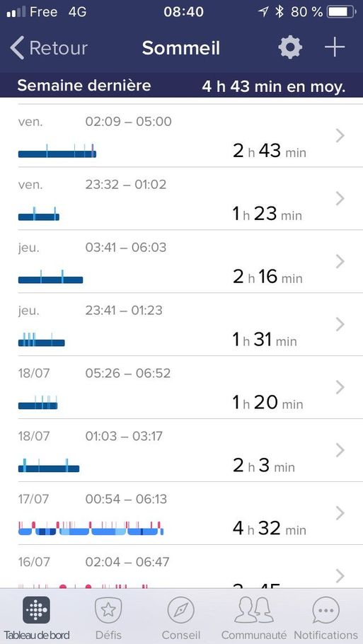Switch to the Défis tab
This screenshot has height=644, width=363.
click(x=108, y=618)
